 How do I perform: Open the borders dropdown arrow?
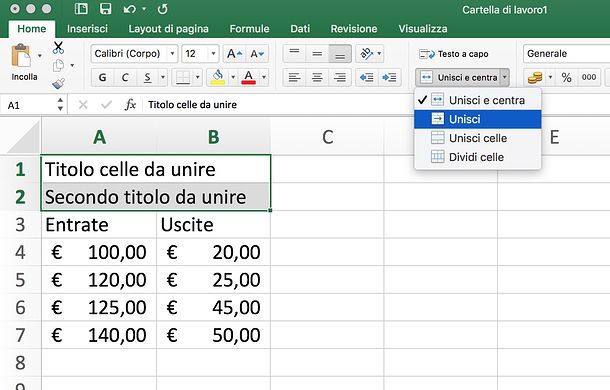[197, 77]
